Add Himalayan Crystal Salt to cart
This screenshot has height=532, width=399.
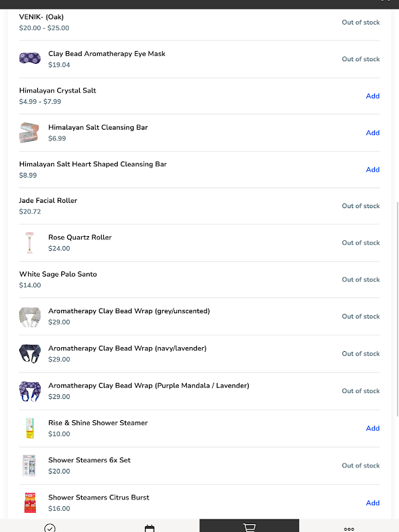372,96
